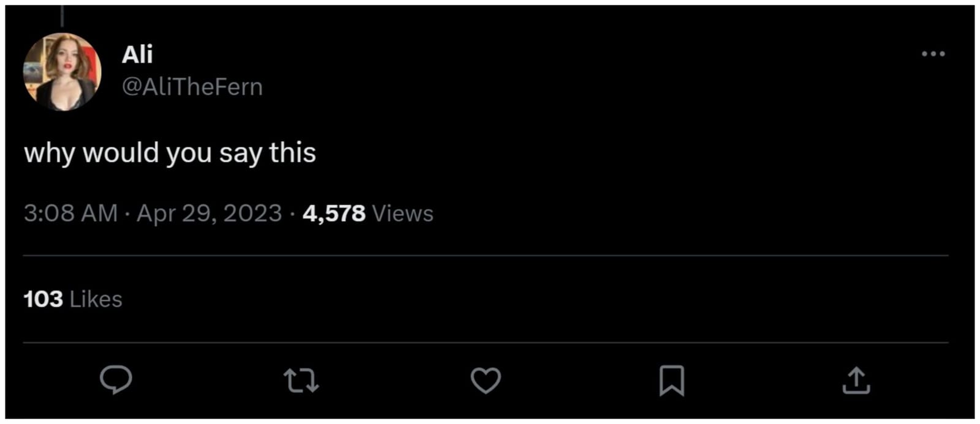Share the tweet via the upload arrow icon
The width and height of the screenshot is (980, 424).
tap(856, 380)
